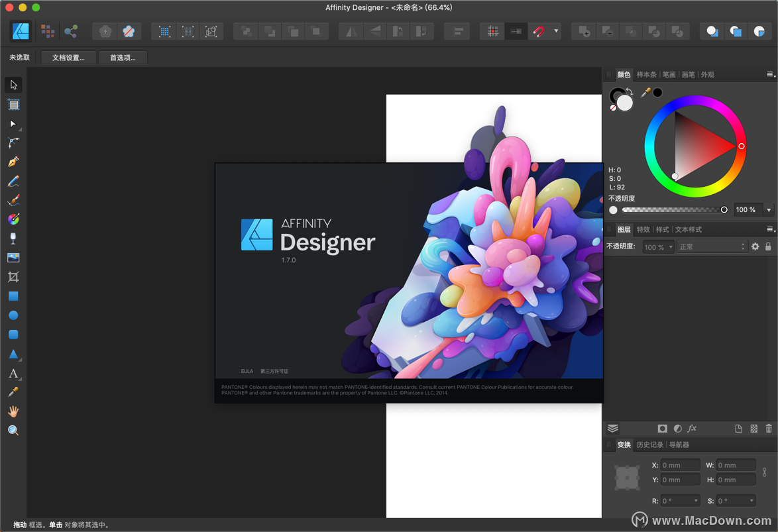Delete the selected layer
This screenshot has width=778, height=532.
click(x=769, y=428)
